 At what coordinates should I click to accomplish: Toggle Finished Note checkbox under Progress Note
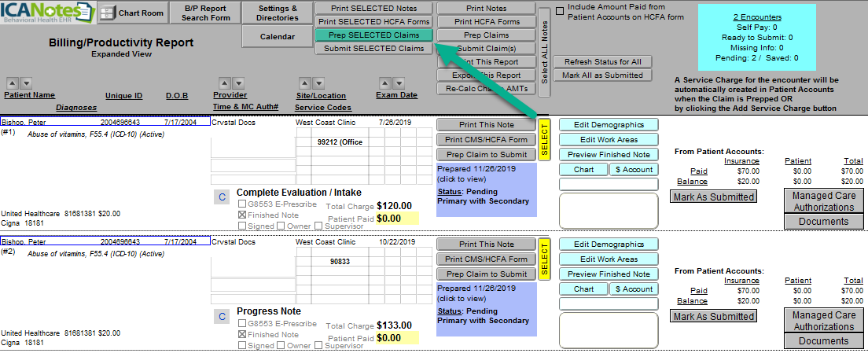tap(242, 334)
